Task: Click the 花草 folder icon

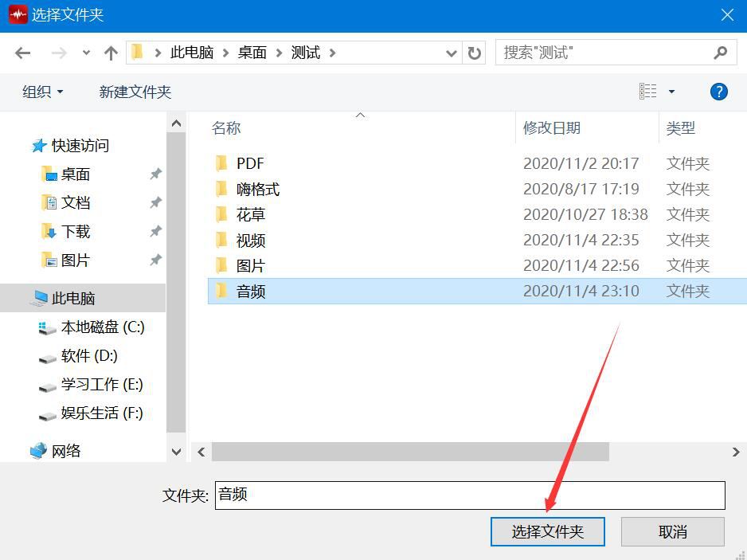Action: 221,214
